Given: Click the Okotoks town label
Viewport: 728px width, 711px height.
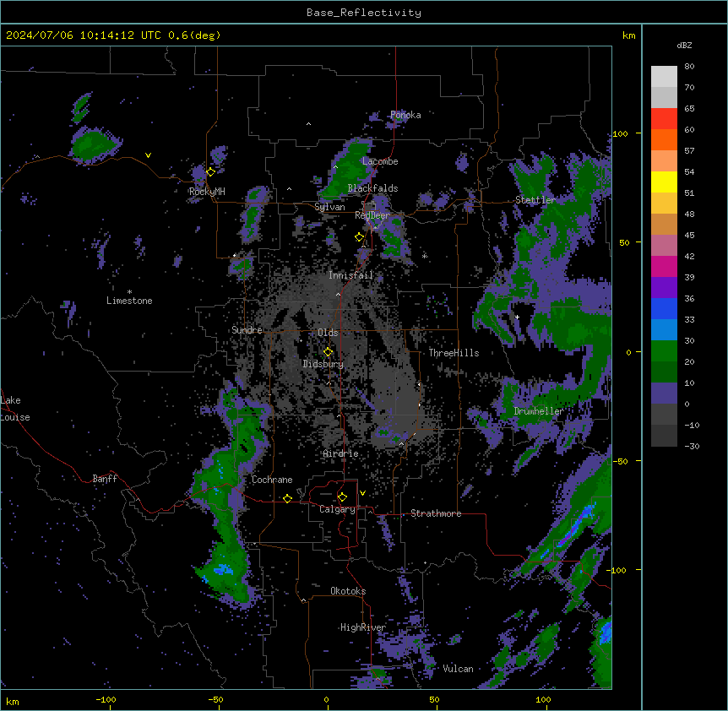Looking at the screenshot, I should [x=348, y=591].
